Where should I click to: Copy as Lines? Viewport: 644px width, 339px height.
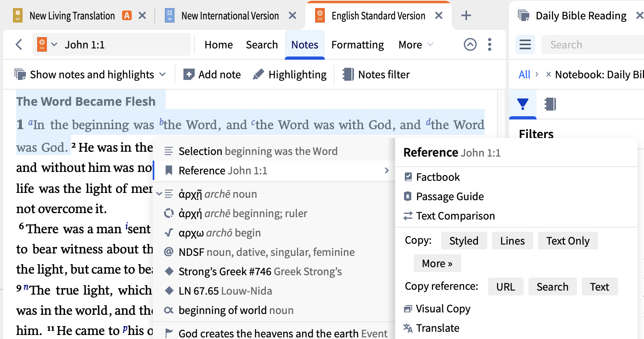512,241
